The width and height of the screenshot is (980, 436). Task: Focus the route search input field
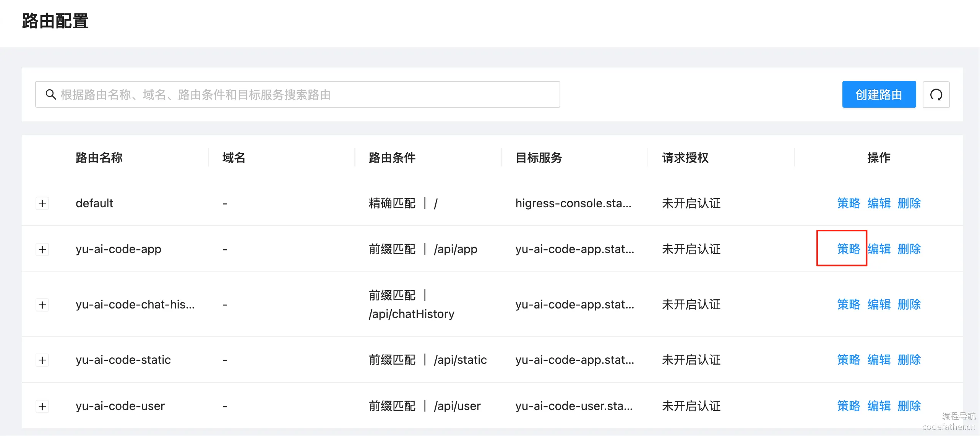(298, 94)
